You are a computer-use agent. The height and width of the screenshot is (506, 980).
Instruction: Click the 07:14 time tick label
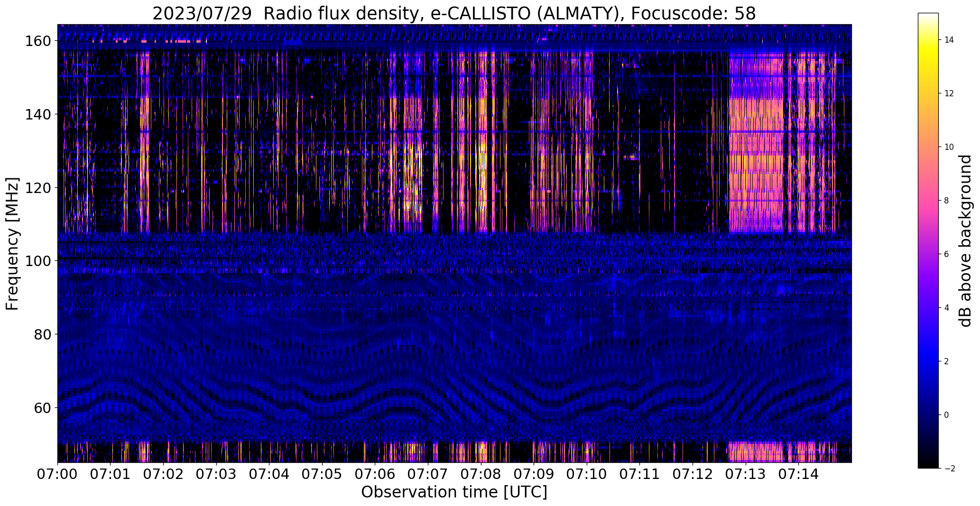click(799, 474)
